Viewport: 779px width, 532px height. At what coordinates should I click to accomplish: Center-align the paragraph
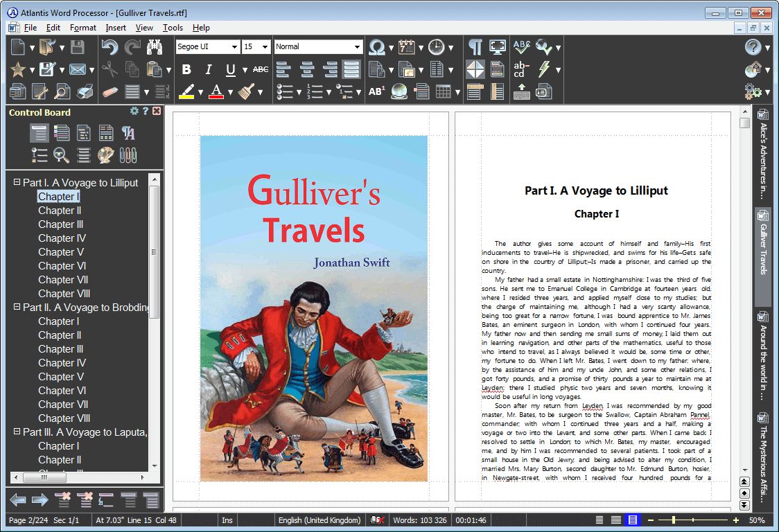pos(306,69)
